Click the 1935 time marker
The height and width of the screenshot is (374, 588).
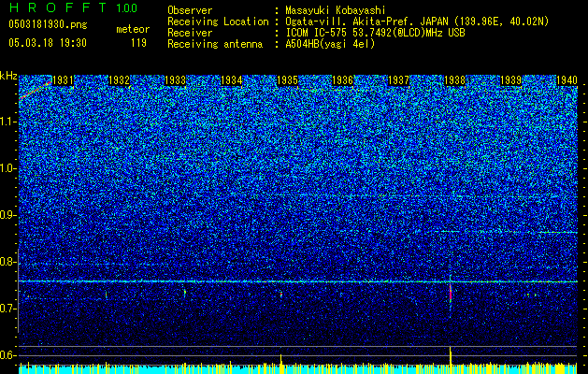287,80
